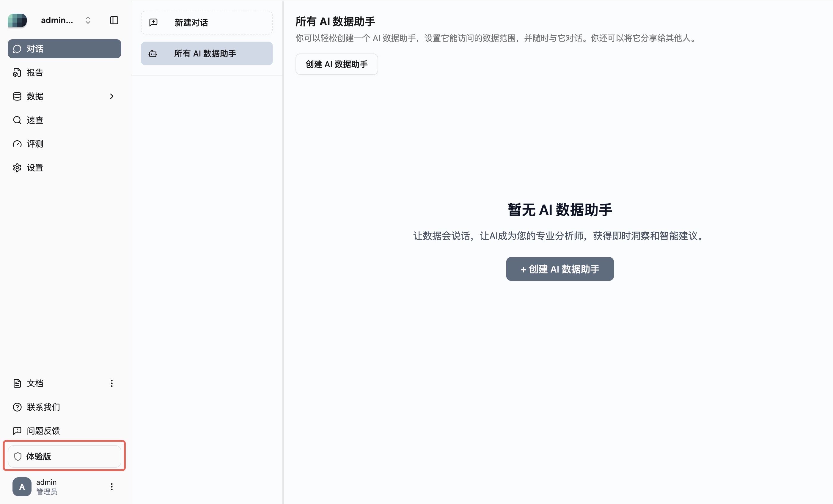
Task: Click the app logo thumbnail
Action: (17, 20)
